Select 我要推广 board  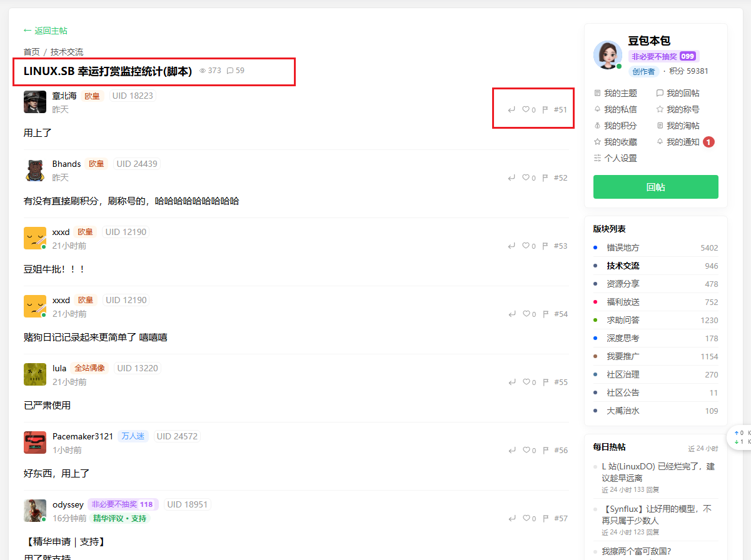[655, 356]
